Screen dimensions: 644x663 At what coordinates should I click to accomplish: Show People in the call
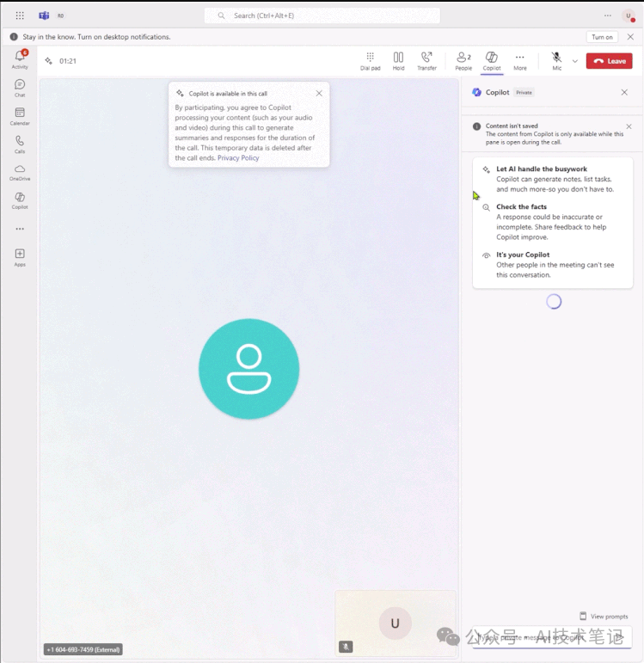463,61
